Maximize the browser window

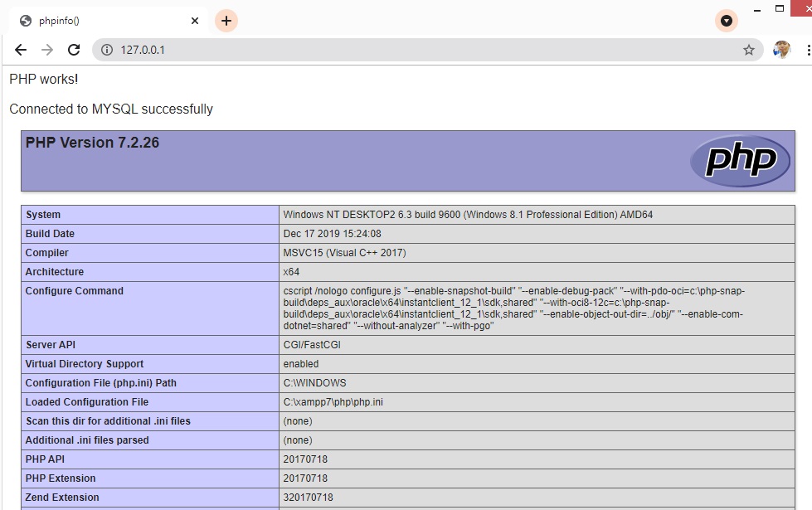[x=780, y=9]
